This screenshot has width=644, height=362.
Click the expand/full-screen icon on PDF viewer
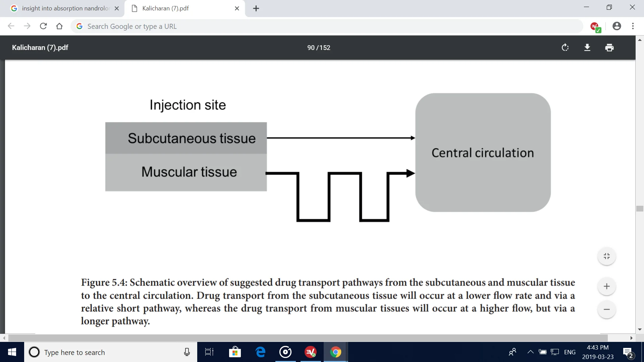[607, 256]
